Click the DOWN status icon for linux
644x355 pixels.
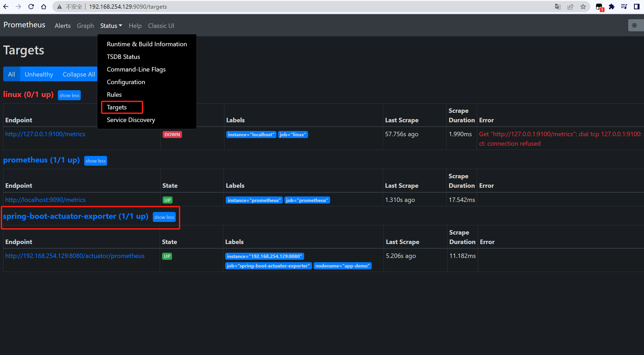pyautogui.click(x=172, y=134)
